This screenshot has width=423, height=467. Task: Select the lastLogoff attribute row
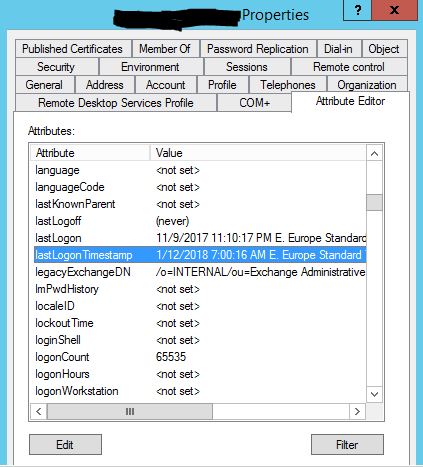click(x=199, y=221)
